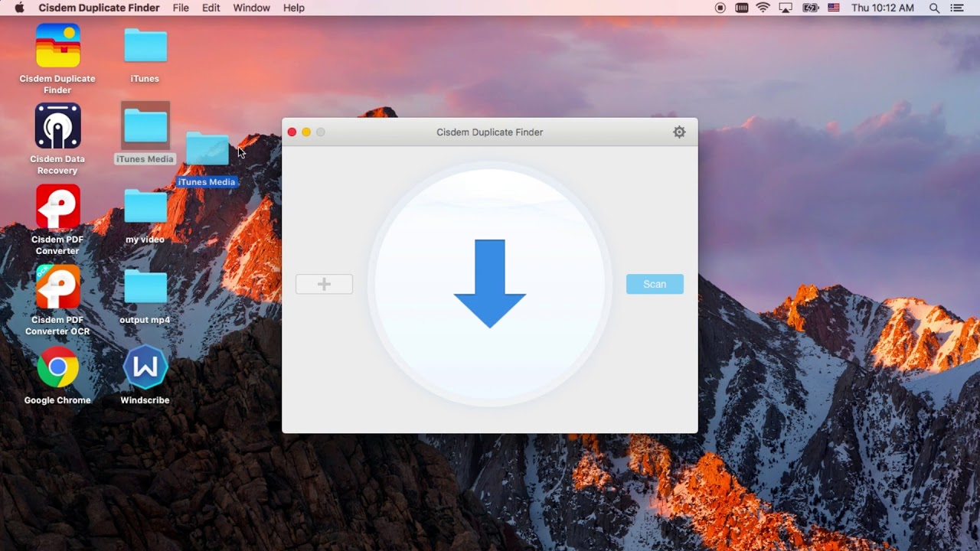Open Spotlight search magnifier
Screen dimensions: 980x551
tap(934, 8)
